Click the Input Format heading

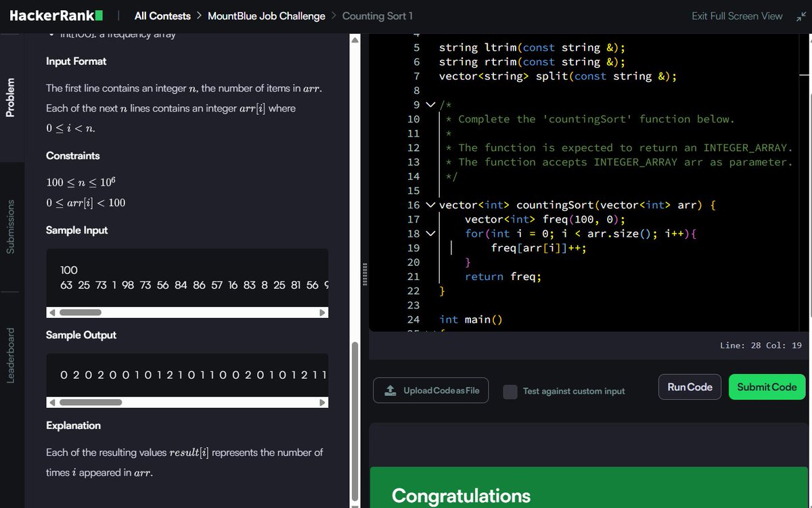point(76,61)
